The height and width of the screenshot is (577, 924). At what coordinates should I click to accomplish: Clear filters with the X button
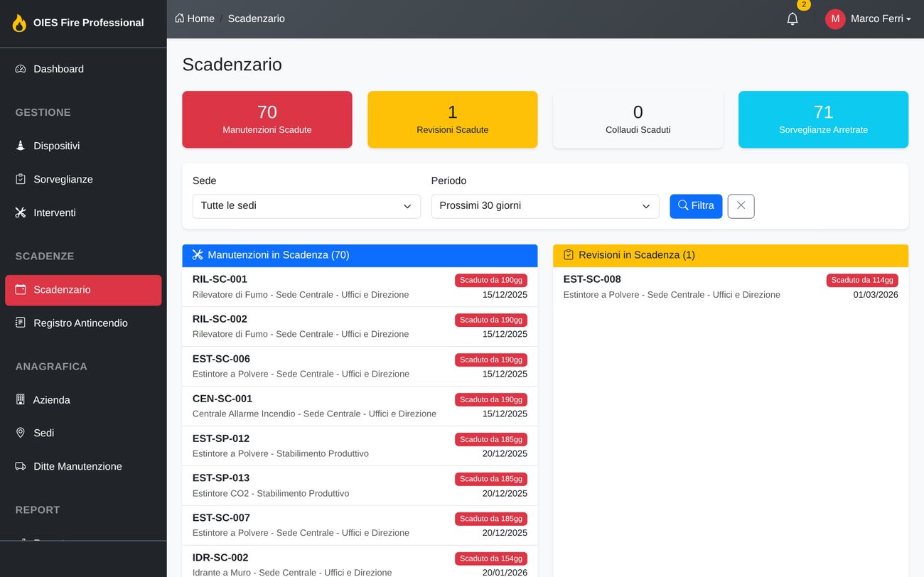coord(741,206)
